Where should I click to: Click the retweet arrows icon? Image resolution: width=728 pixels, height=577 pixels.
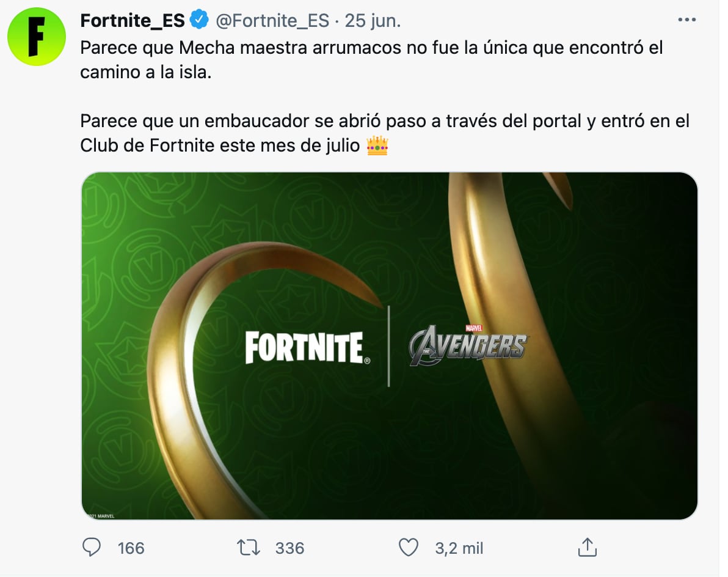coord(247,548)
